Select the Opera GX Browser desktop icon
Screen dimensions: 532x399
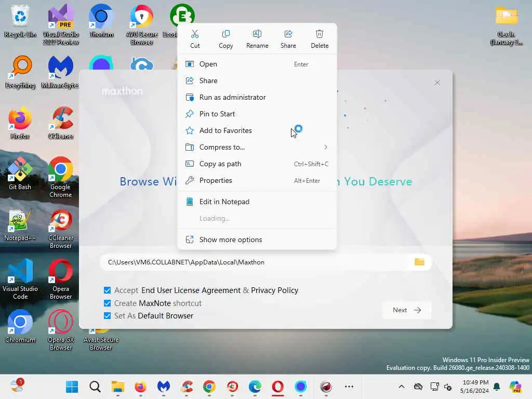point(61,330)
